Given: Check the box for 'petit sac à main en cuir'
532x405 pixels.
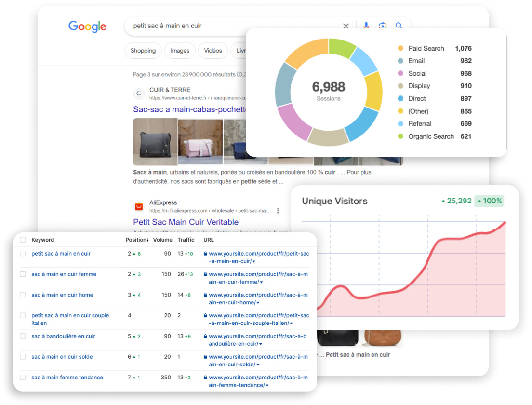Looking at the screenshot, I should [23, 254].
